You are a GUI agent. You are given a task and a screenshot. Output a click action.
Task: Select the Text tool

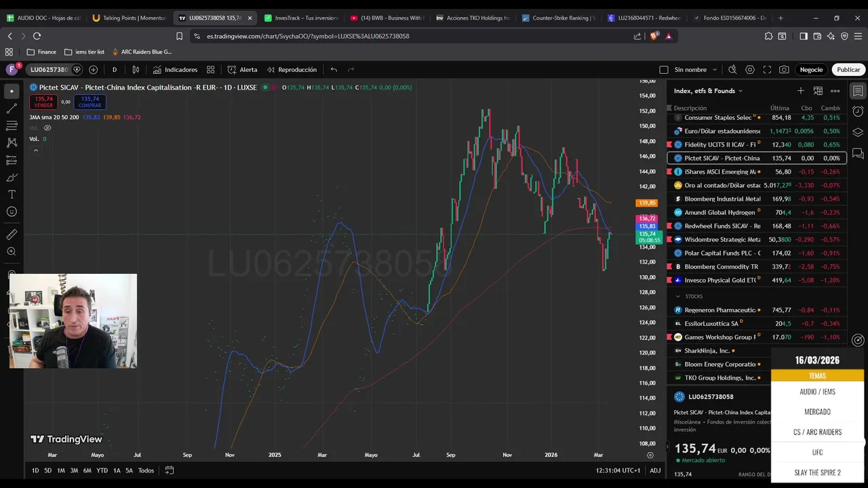[x=12, y=195]
